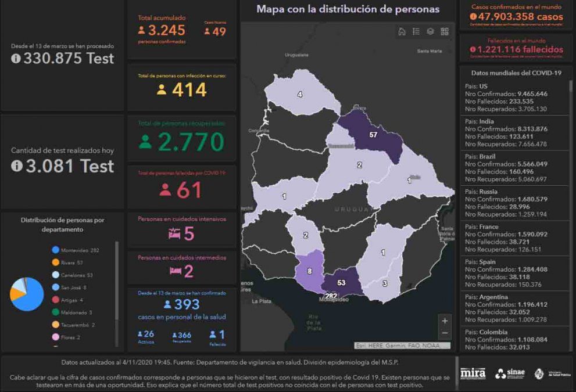Image resolution: width=576 pixels, height=392 pixels.
Task: Zoom in on the map with plus button
Action: [x=445, y=321]
